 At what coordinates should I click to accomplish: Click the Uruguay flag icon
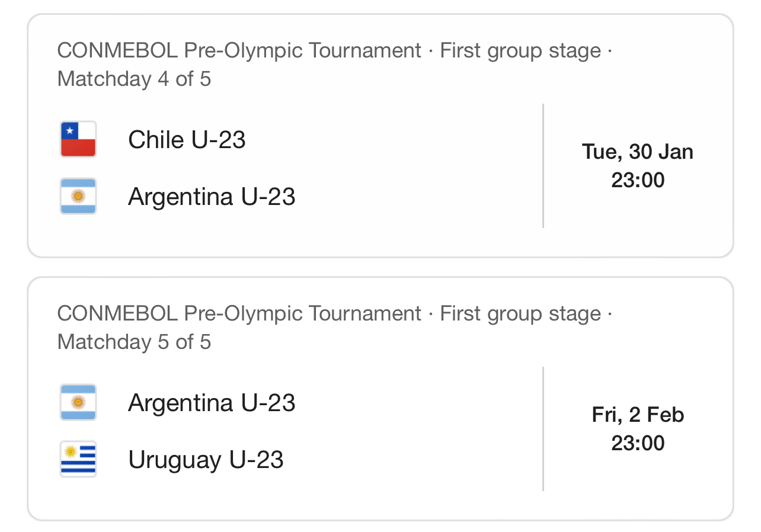(x=78, y=459)
